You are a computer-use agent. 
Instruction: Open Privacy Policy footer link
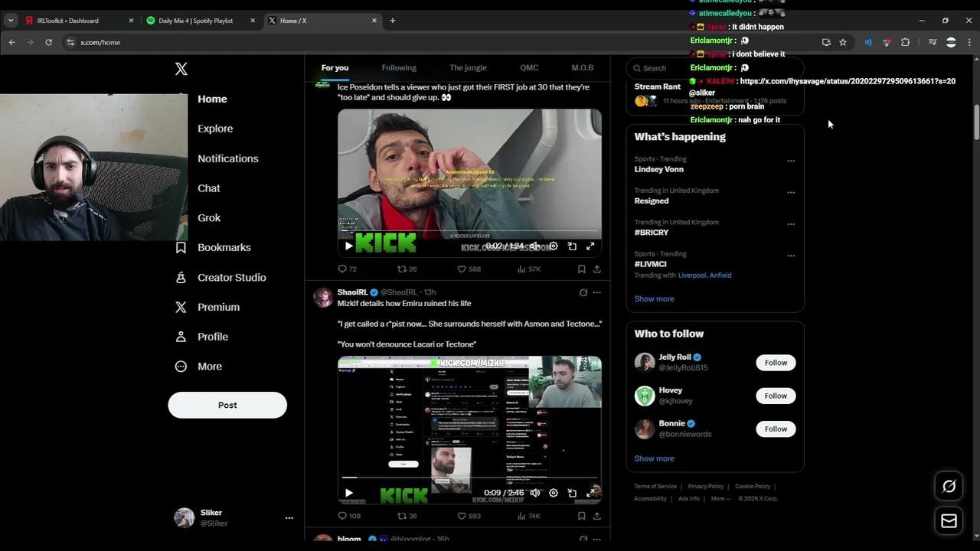tap(705, 487)
